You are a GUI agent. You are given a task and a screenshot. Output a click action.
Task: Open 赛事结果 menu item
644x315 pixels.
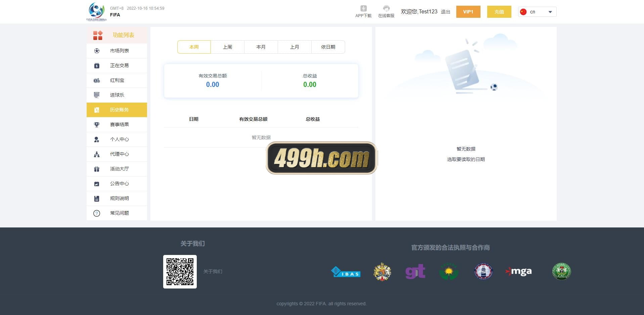coord(117,125)
